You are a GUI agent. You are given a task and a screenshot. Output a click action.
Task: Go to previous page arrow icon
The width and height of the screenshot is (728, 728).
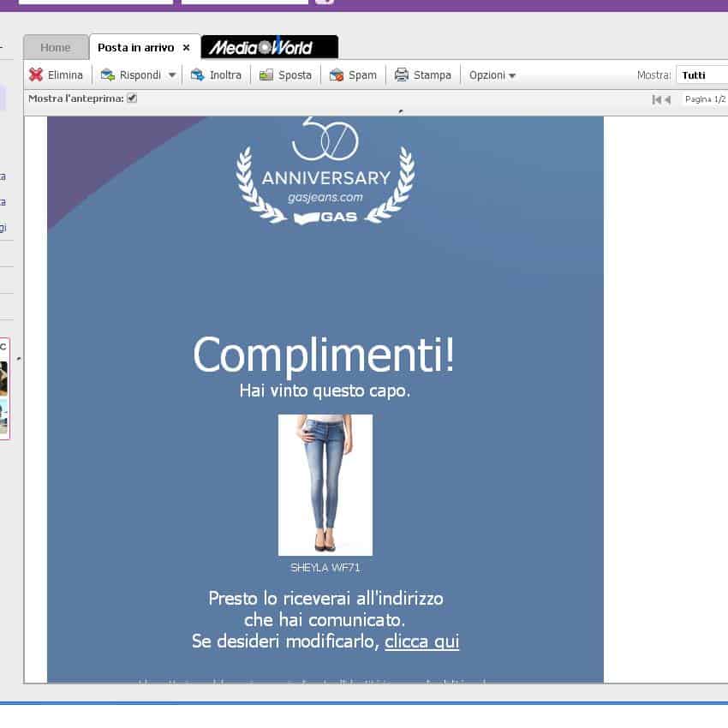(667, 100)
